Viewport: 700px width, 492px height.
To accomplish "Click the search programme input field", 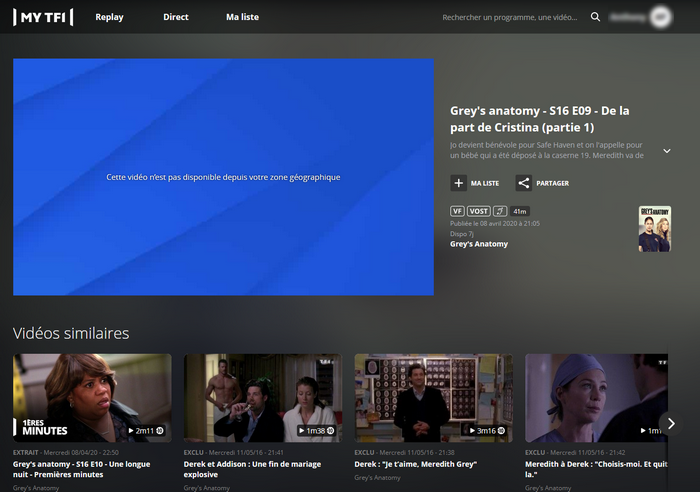I will 510,17.
